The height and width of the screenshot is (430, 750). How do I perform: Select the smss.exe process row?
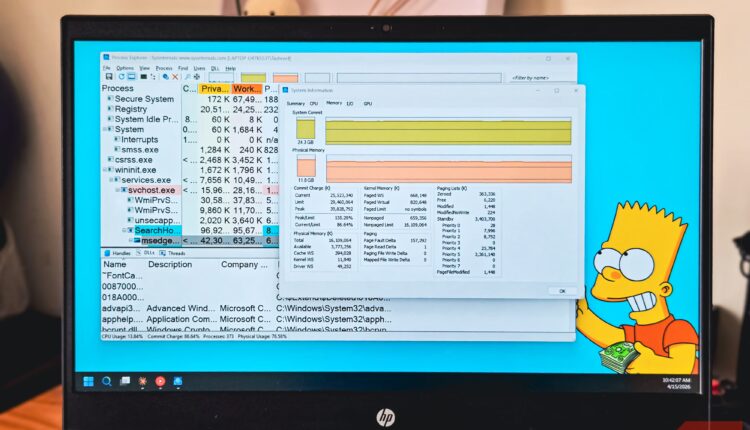(x=189, y=150)
